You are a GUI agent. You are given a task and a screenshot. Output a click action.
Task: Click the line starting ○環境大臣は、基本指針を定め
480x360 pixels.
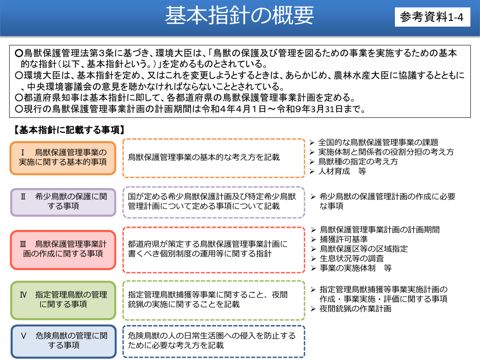pos(239,76)
